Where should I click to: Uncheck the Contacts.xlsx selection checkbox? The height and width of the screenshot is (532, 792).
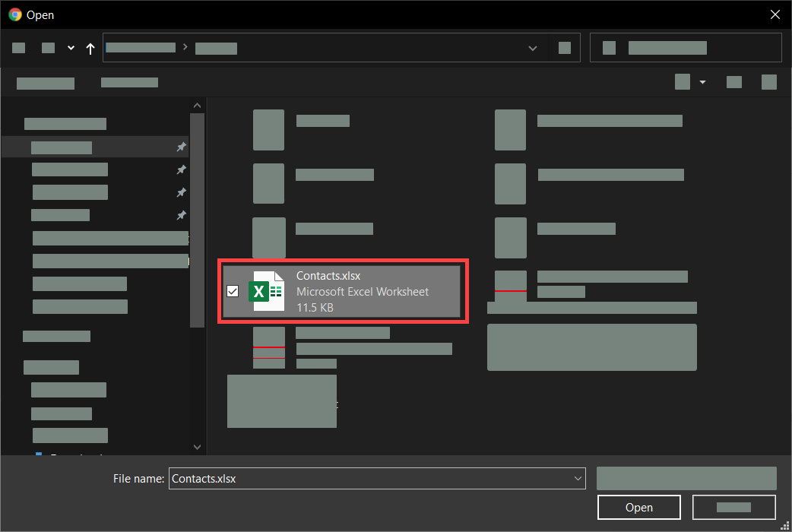[233, 291]
